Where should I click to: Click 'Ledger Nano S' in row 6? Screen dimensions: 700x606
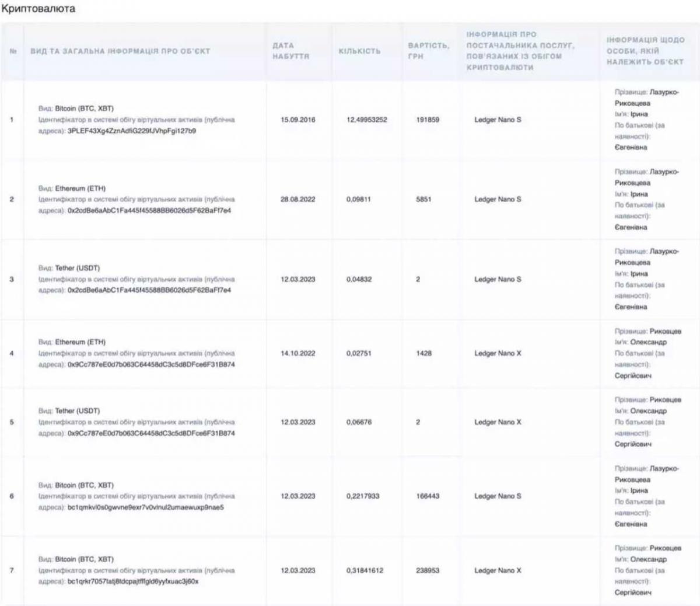498,496
